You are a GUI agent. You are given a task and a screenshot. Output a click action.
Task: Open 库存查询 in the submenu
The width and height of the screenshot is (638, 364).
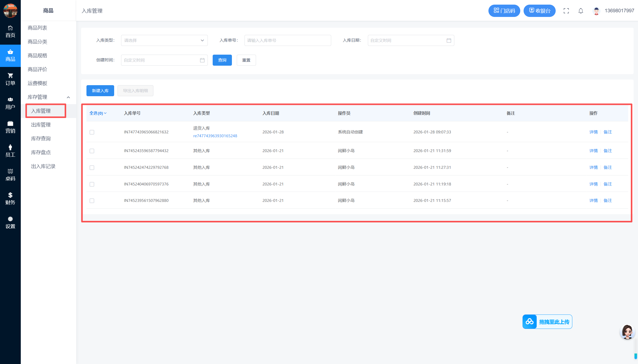41,139
